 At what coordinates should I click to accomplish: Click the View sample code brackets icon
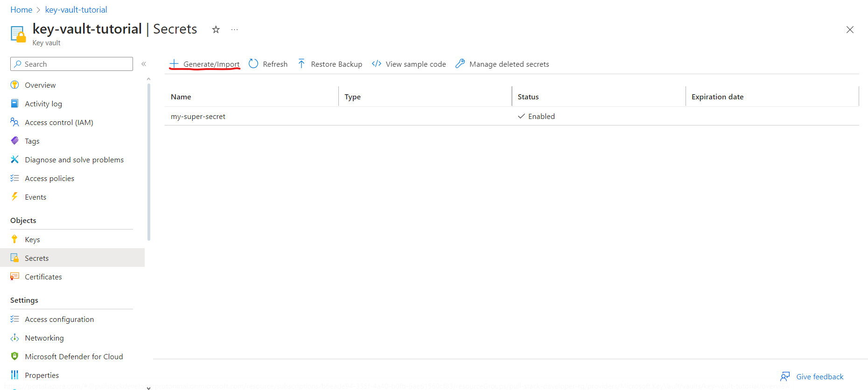(377, 63)
